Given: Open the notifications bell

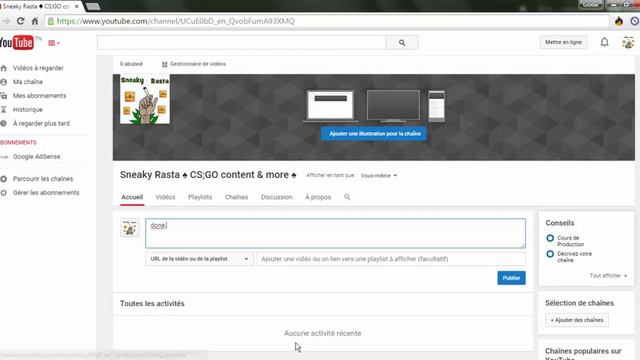Looking at the screenshot, I should tap(604, 42).
